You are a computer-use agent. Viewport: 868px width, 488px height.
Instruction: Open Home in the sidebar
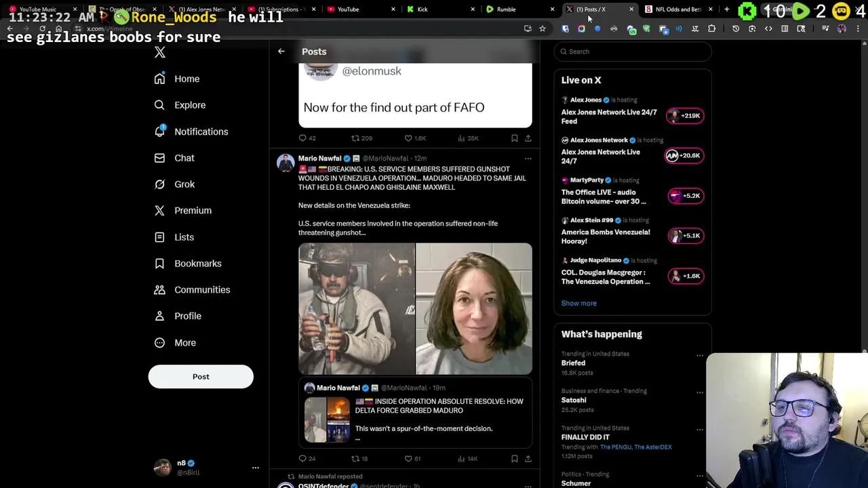tap(176, 79)
